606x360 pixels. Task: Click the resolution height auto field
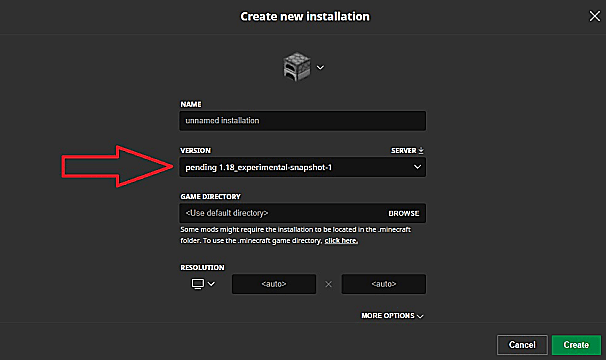pos(383,284)
